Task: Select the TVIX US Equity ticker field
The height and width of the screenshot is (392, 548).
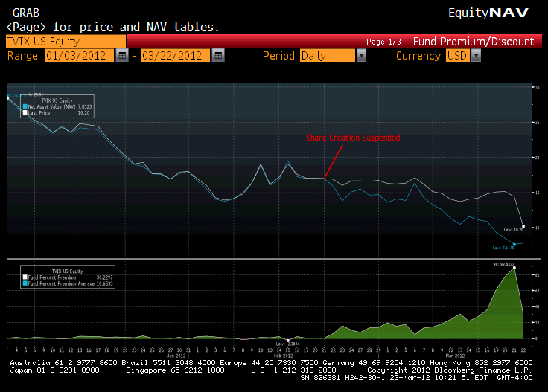Action: pos(66,42)
